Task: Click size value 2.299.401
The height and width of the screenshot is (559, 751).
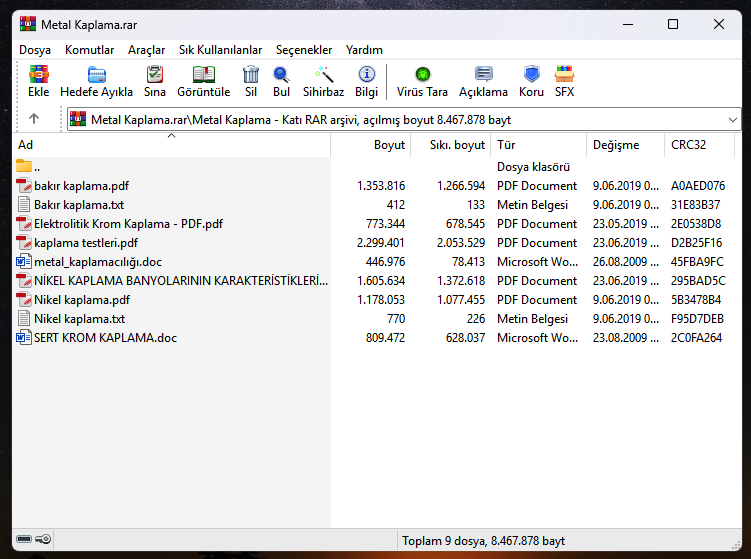Action: (381, 242)
